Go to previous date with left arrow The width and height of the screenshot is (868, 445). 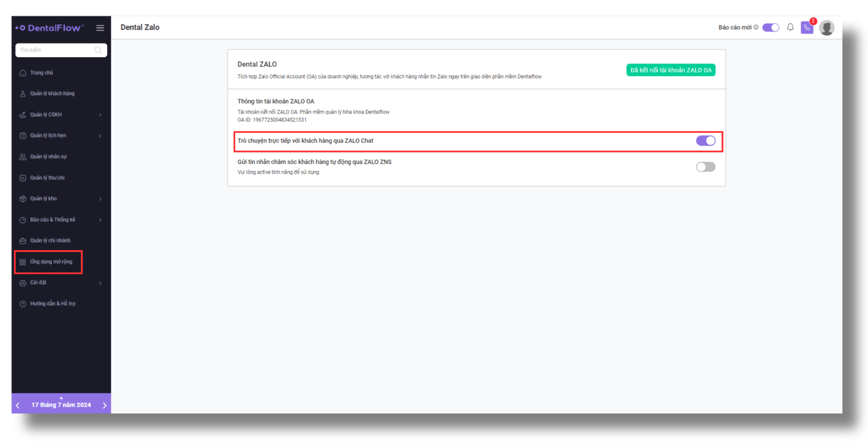pyautogui.click(x=18, y=405)
